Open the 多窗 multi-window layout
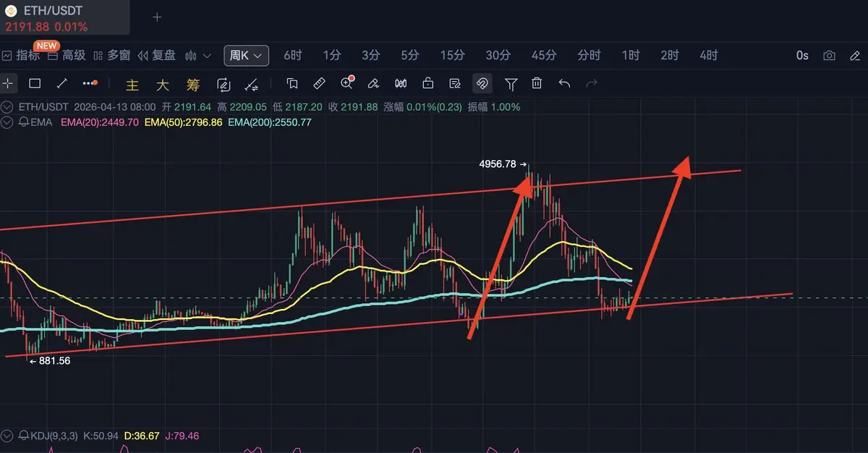Image resolution: width=868 pixels, height=453 pixels. [112, 55]
